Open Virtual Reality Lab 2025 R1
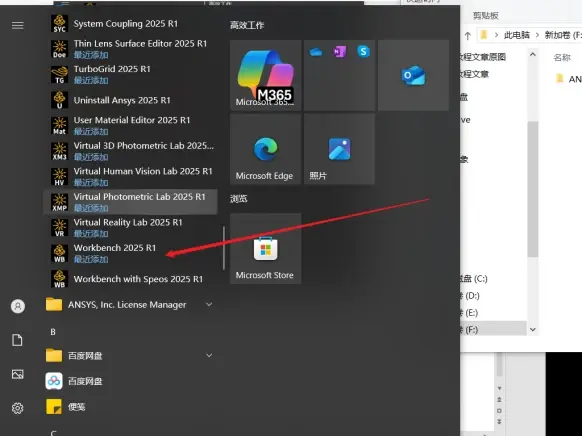This screenshot has height=437, width=582. 130,228
